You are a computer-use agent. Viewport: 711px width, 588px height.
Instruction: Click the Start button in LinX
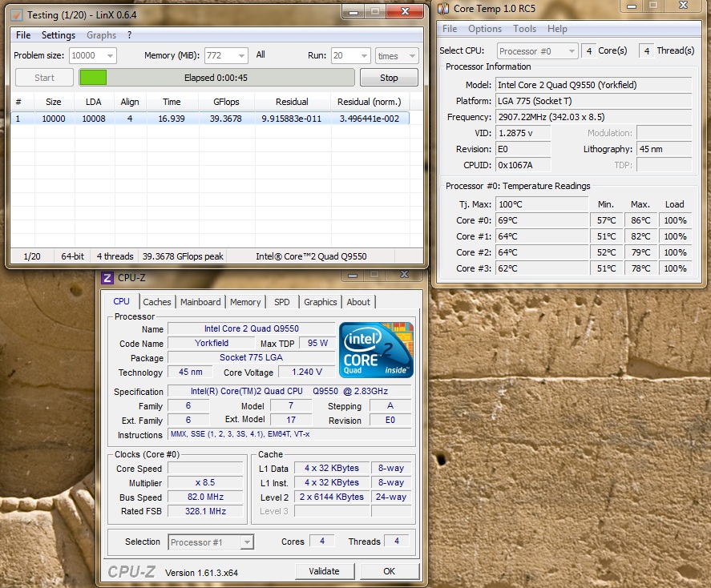[44, 78]
